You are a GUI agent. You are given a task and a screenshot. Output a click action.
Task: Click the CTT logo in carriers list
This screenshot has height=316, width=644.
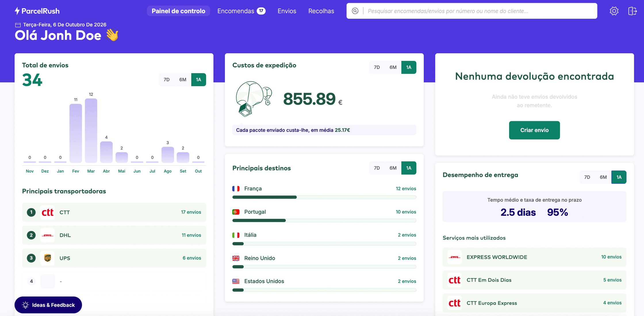point(47,212)
